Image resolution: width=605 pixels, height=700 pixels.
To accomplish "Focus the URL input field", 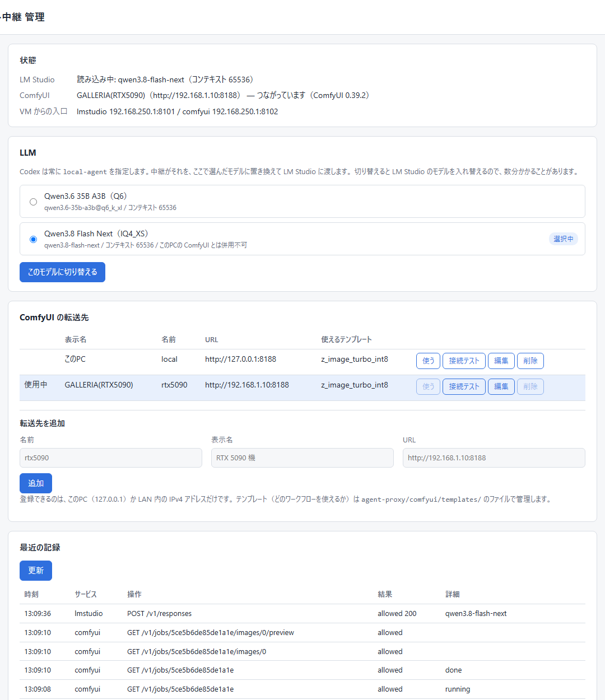I will pos(494,458).
